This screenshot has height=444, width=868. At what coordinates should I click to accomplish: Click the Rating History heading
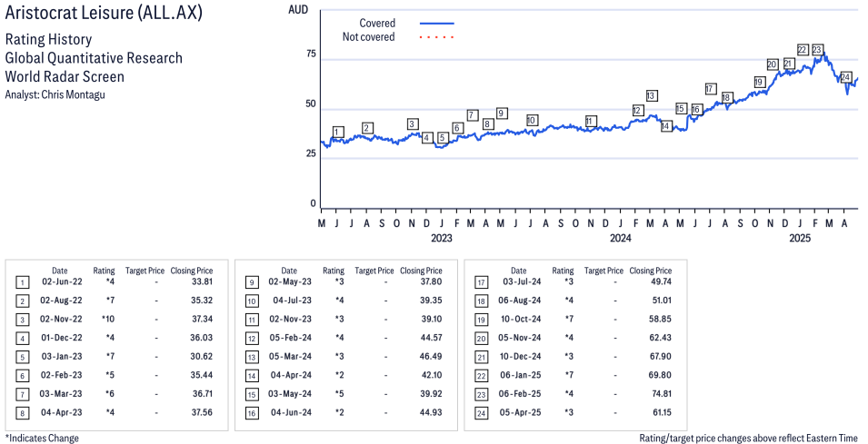[x=49, y=39]
